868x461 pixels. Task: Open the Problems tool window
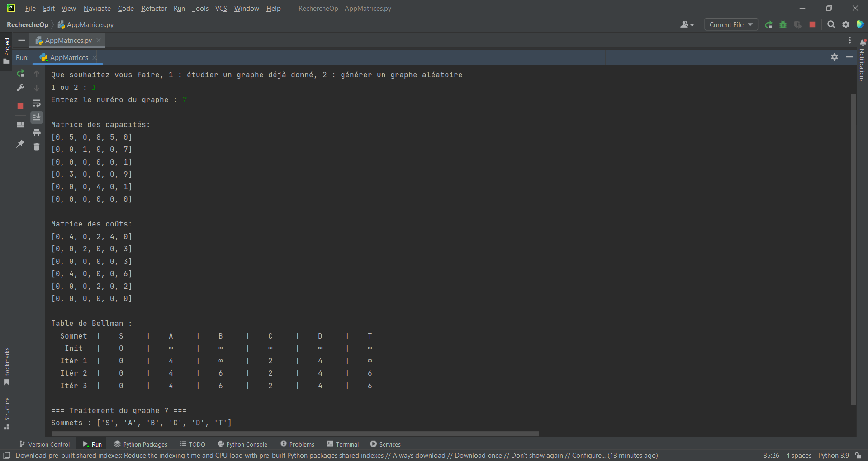(297, 444)
